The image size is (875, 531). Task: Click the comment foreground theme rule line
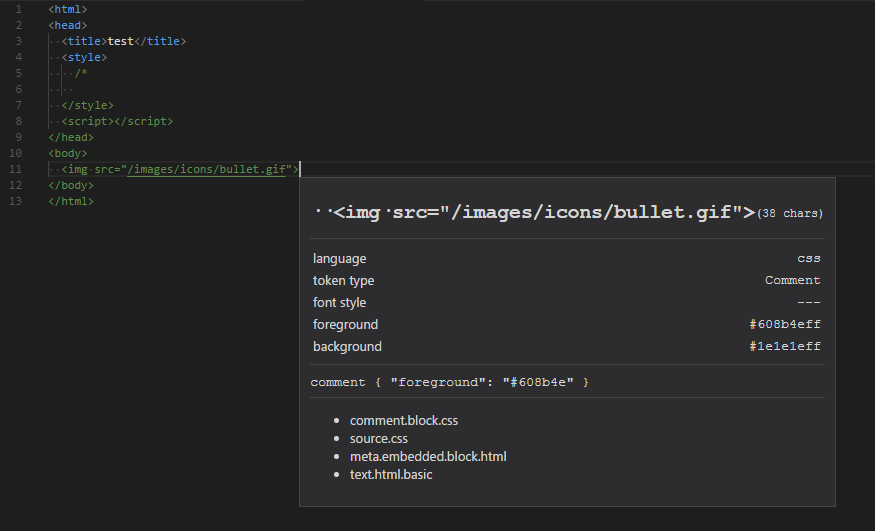coord(450,382)
